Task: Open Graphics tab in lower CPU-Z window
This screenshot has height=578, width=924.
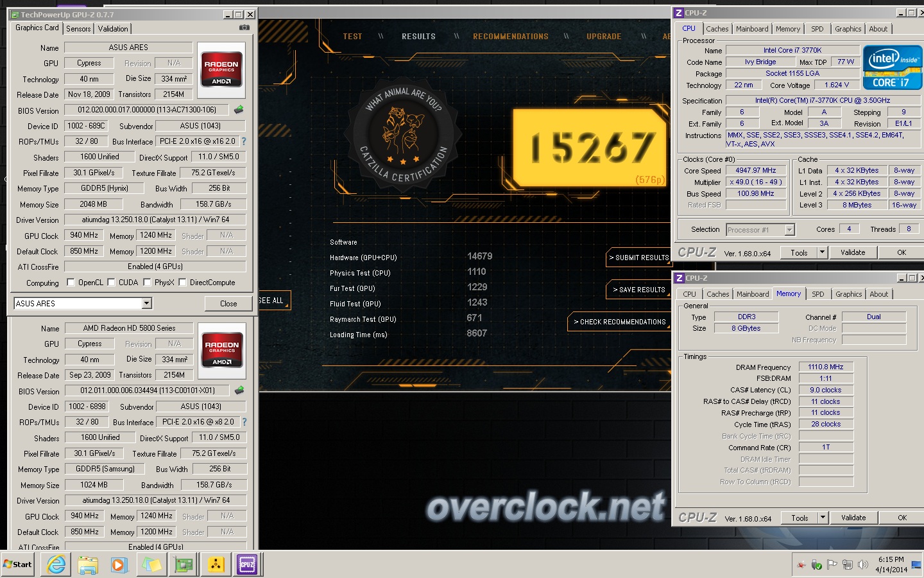Action: point(848,294)
